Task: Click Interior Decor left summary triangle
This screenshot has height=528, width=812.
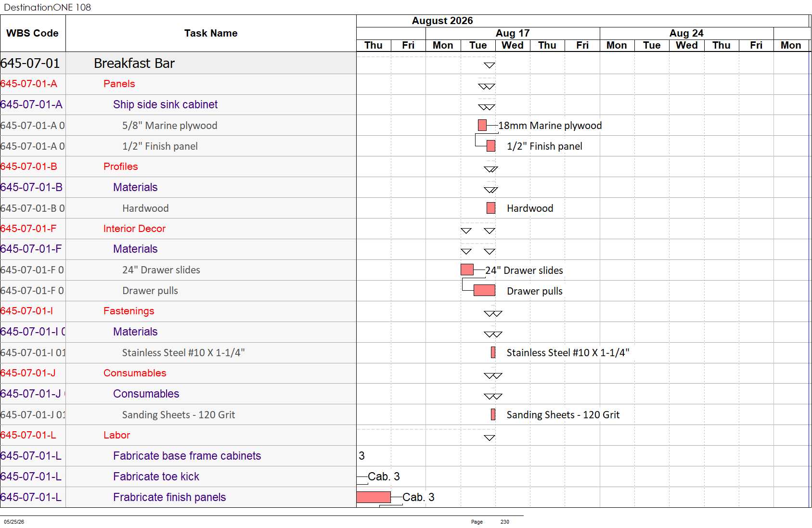Action: pyautogui.click(x=466, y=231)
